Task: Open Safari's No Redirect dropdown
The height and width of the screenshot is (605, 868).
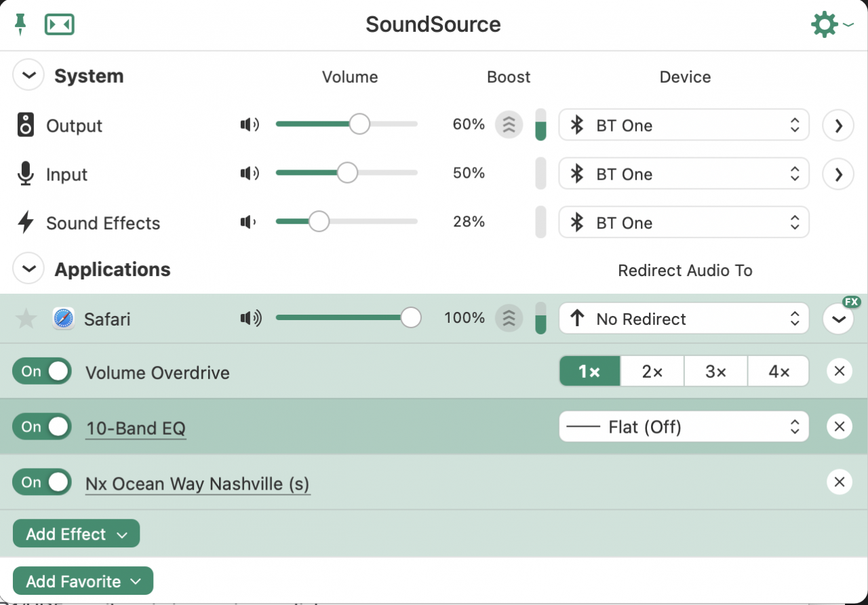Action: click(x=684, y=319)
